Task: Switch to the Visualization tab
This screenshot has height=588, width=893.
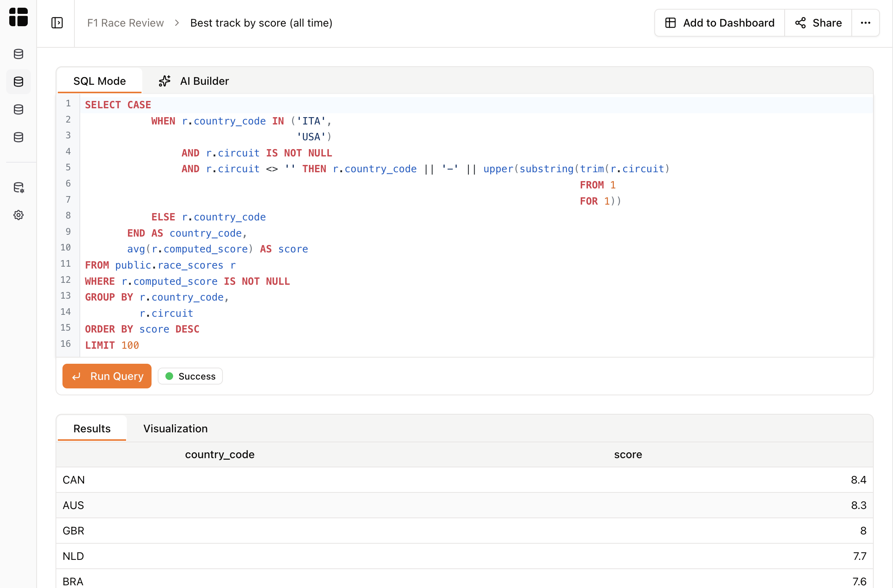Action: coord(175,428)
